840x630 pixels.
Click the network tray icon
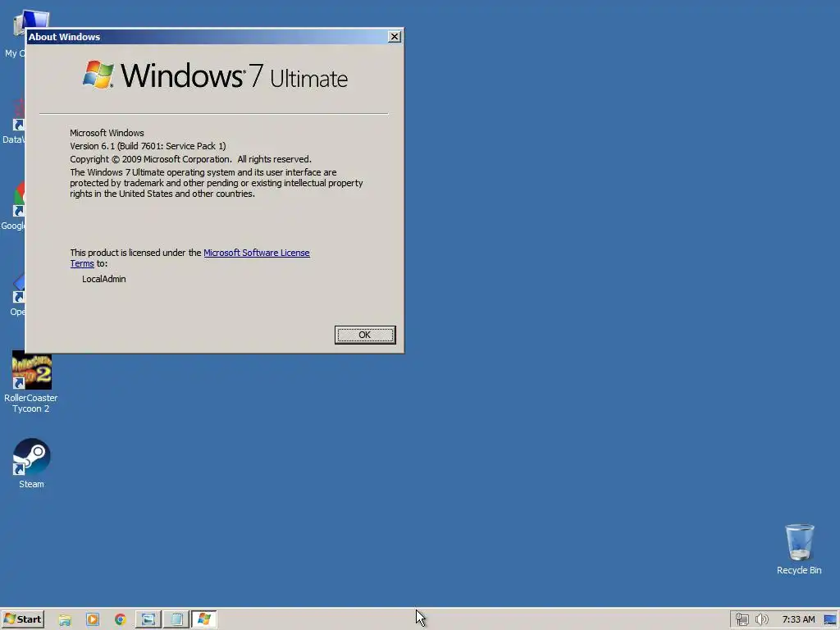[742, 620]
